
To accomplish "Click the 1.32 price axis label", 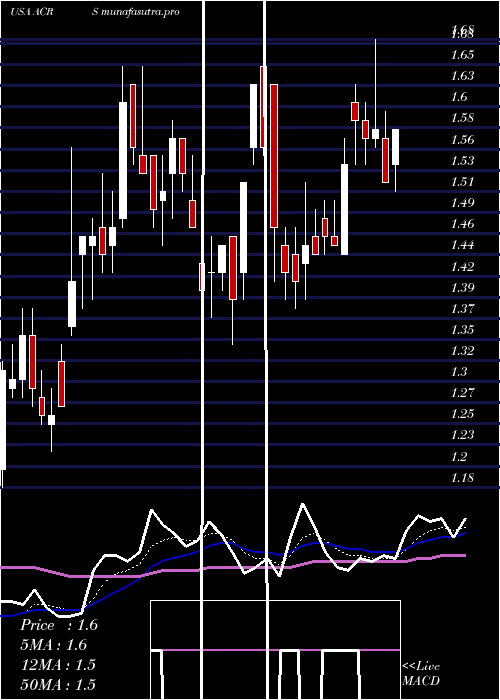I will coord(462,351).
